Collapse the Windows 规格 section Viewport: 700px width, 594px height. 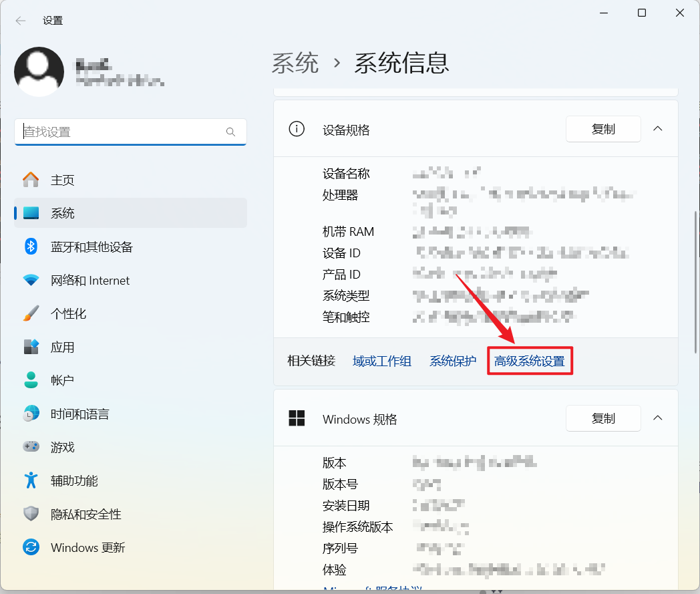coord(658,418)
